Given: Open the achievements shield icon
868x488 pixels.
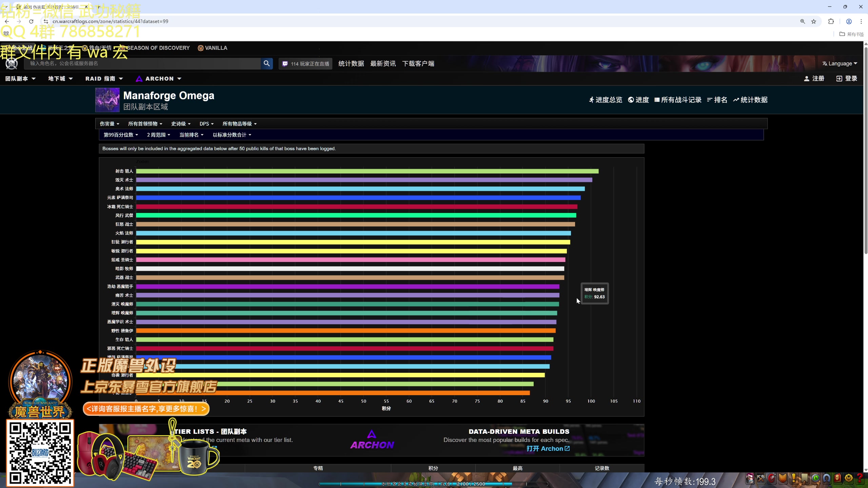Looking at the screenshot, I should [x=783, y=478].
